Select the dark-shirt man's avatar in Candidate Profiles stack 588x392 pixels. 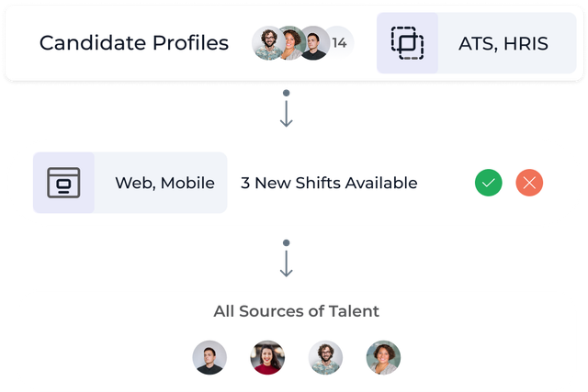click(314, 43)
